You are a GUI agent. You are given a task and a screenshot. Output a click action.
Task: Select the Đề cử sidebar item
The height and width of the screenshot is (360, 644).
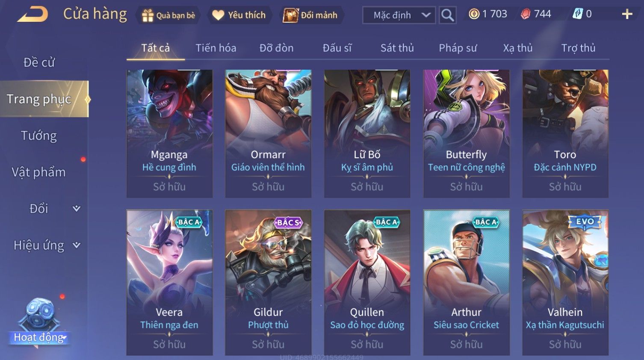coord(39,62)
